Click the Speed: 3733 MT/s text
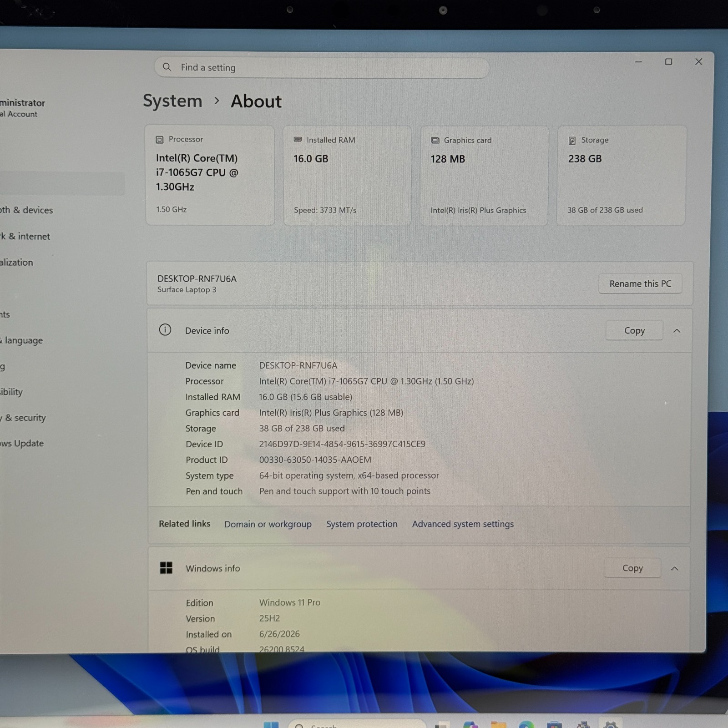The height and width of the screenshot is (728, 728). (325, 210)
